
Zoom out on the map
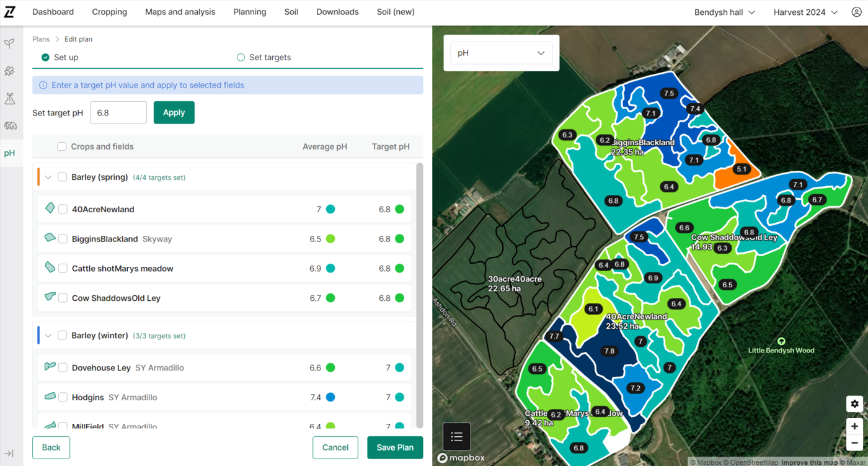pos(854,443)
